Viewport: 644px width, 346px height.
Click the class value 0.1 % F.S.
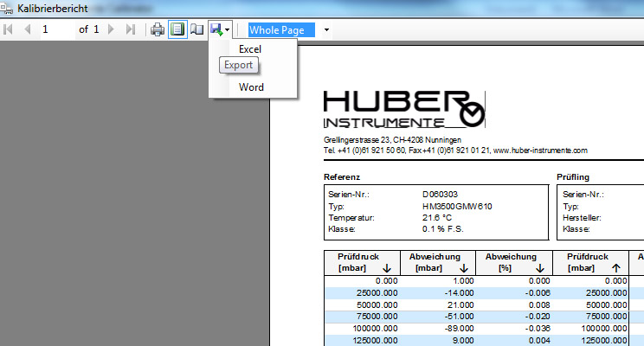(x=443, y=229)
